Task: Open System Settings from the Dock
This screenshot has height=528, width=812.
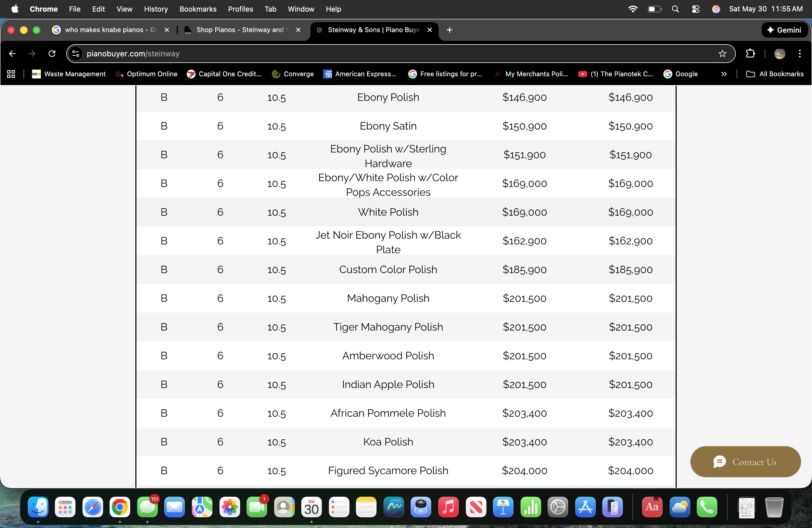Action: click(558, 507)
